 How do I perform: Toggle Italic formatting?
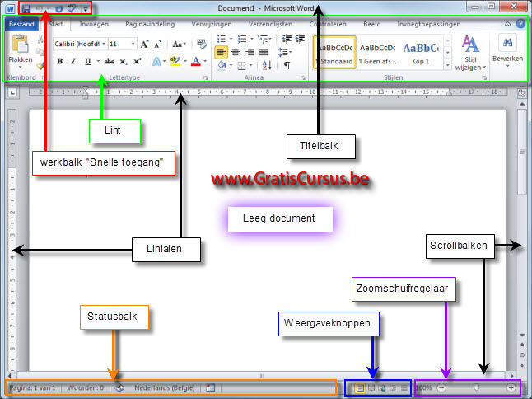click(x=73, y=62)
